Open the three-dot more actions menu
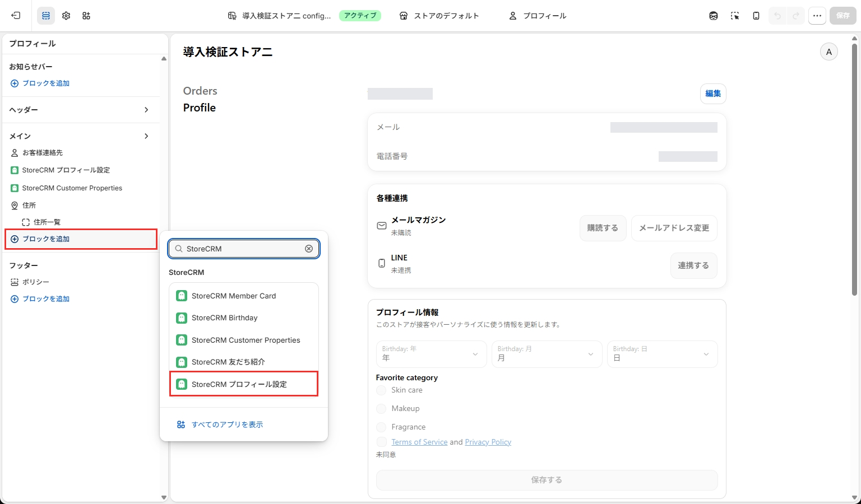861x504 pixels. pyautogui.click(x=817, y=16)
